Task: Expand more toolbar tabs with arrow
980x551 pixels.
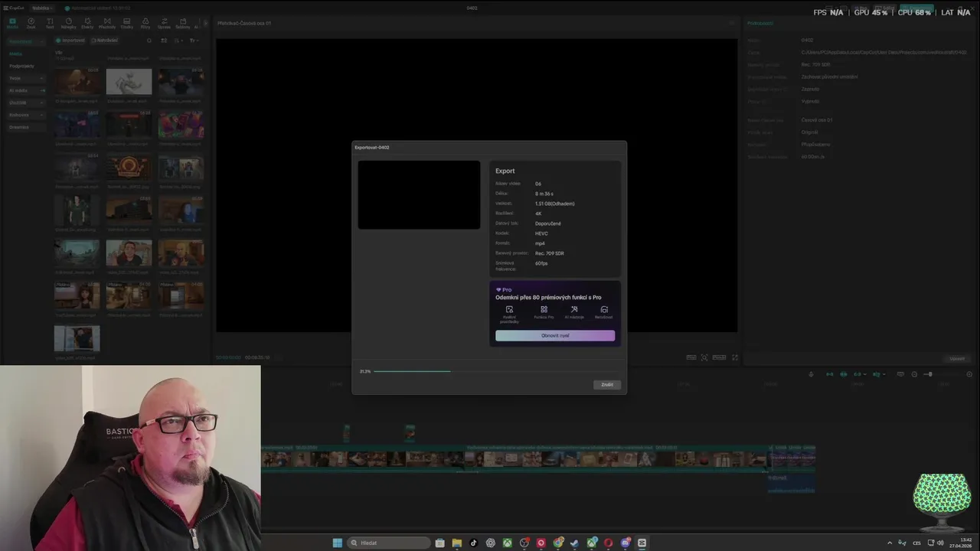Action: coord(206,23)
